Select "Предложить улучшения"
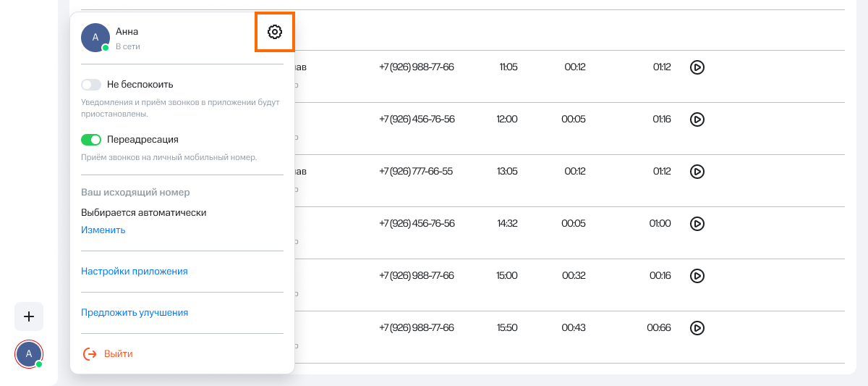 (135, 313)
